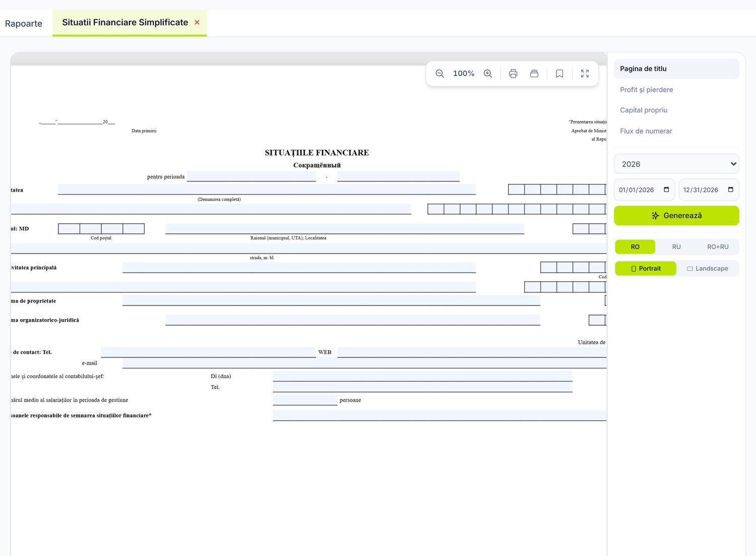Click the bookmark icon in the toolbar
Image resolution: width=756 pixels, height=556 pixels.
point(559,74)
